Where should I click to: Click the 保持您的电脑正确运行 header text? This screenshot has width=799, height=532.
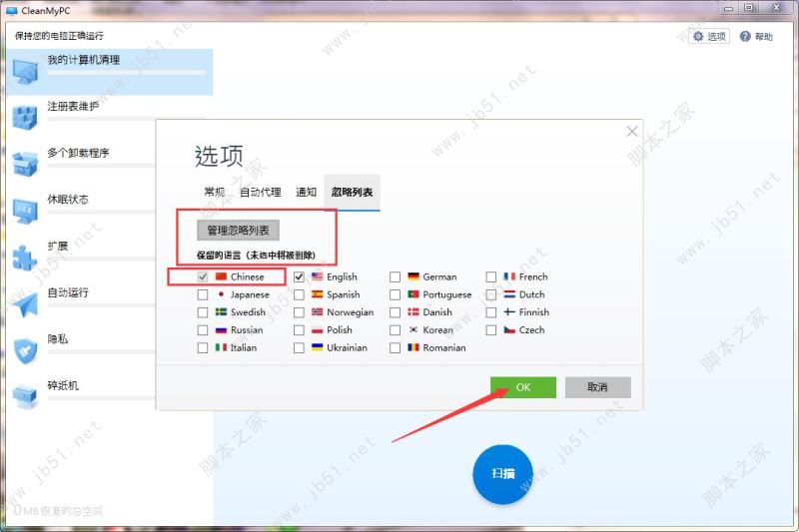(59, 36)
